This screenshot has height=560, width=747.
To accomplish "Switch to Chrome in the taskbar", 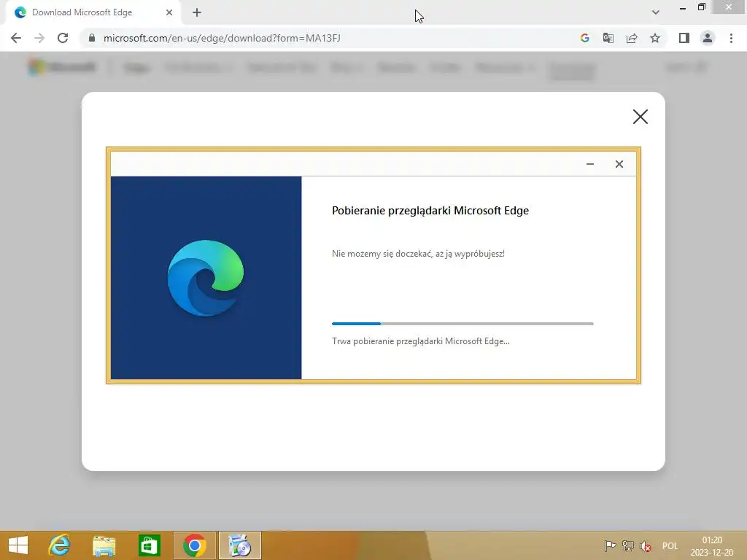I will point(194,545).
